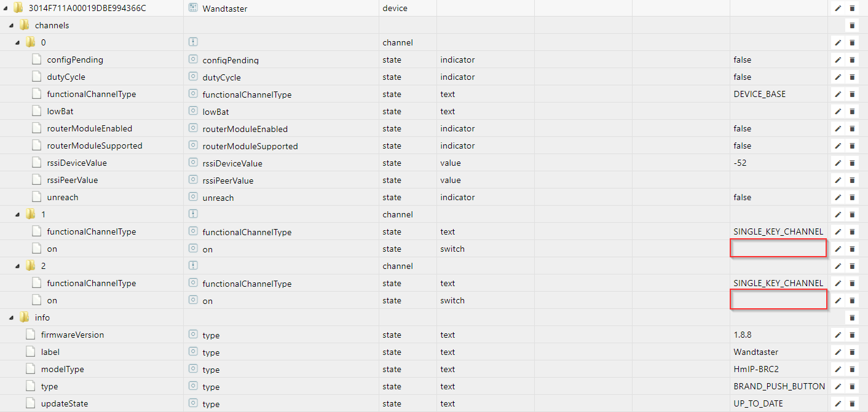The height and width of the screenshot is (412, 868).
Task: Click the Wandtaster value in label row
Action: 756,352
